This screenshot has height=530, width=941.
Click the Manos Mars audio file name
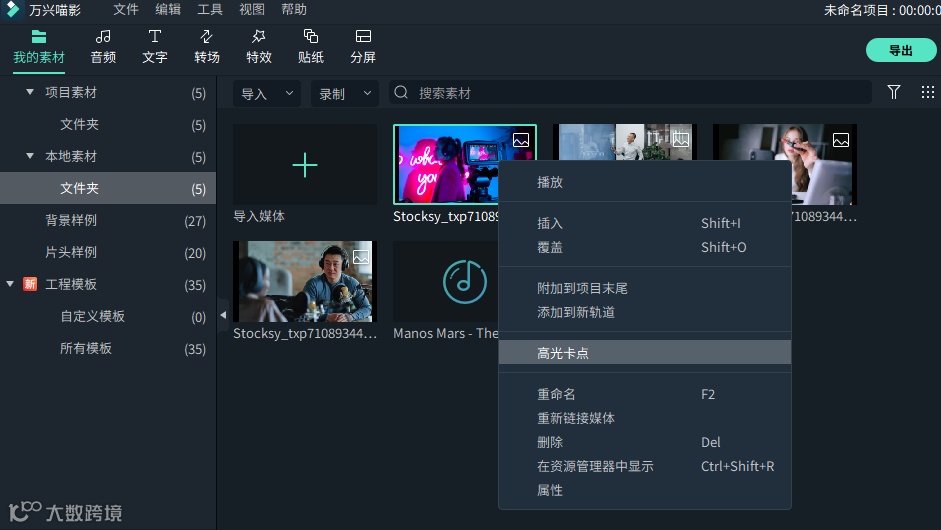click(445, 333)
